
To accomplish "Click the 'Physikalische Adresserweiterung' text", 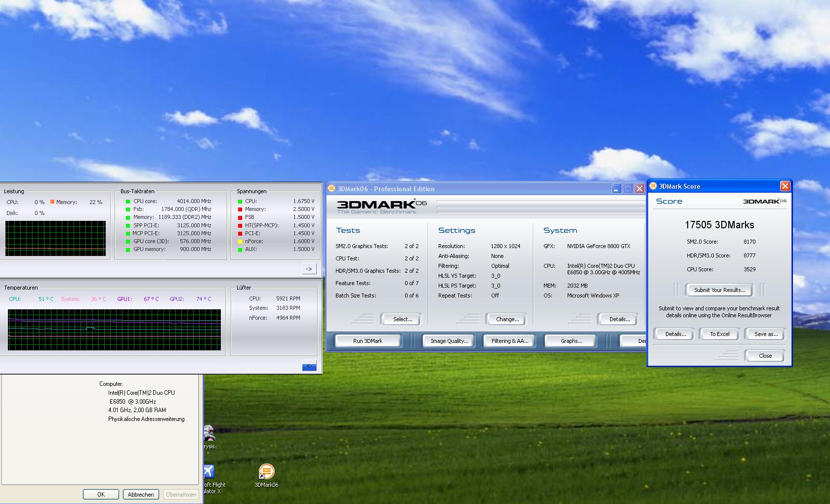I will pyautogui.click(x=146, y=419).
